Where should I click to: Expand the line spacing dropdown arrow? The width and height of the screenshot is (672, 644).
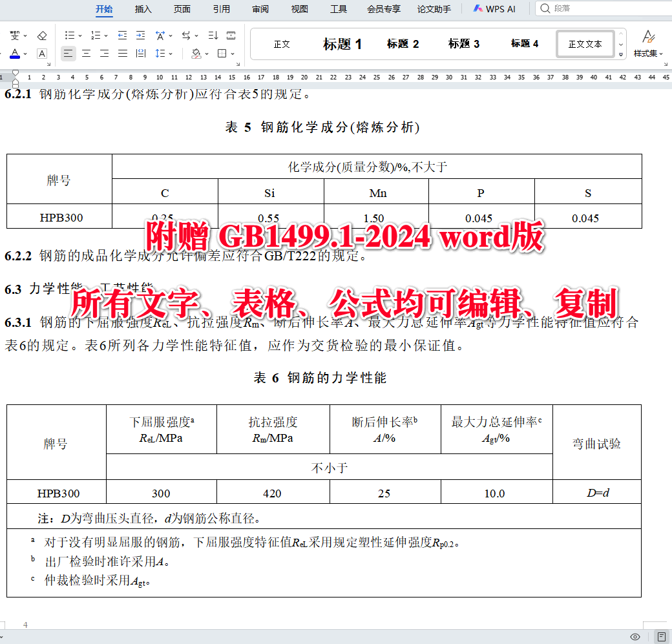pyautogui.click(x=171, y=54)
